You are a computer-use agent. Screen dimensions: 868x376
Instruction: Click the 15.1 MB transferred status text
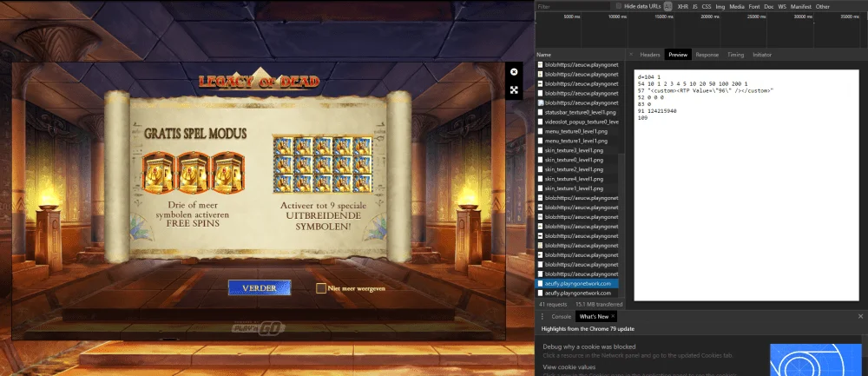[x=599, y=305]
